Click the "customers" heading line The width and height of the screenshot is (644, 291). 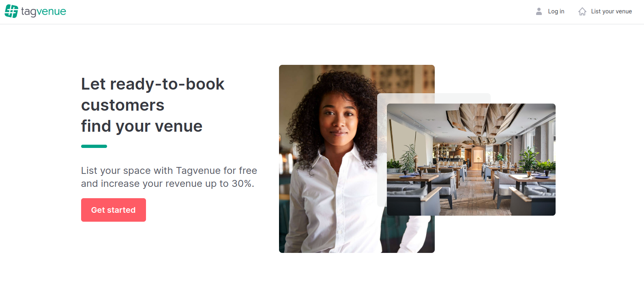tap(123, 105)
